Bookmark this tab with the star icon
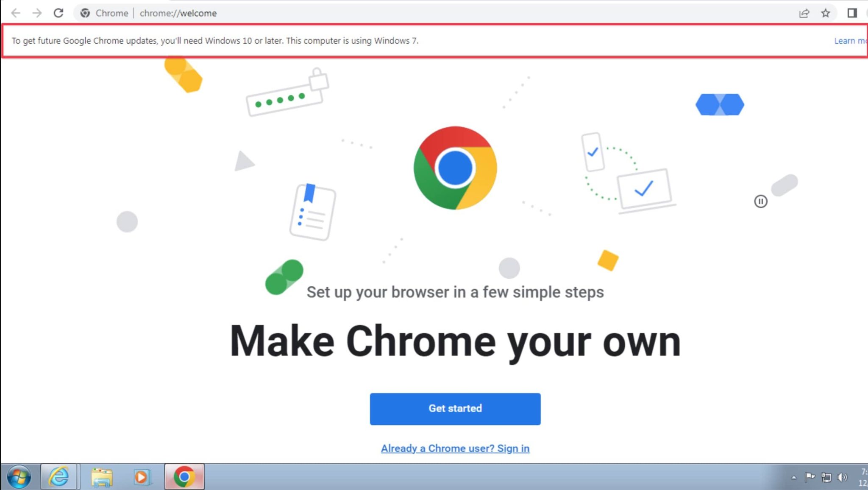Viewport: 868px width, 490px height. click(825, 13)
